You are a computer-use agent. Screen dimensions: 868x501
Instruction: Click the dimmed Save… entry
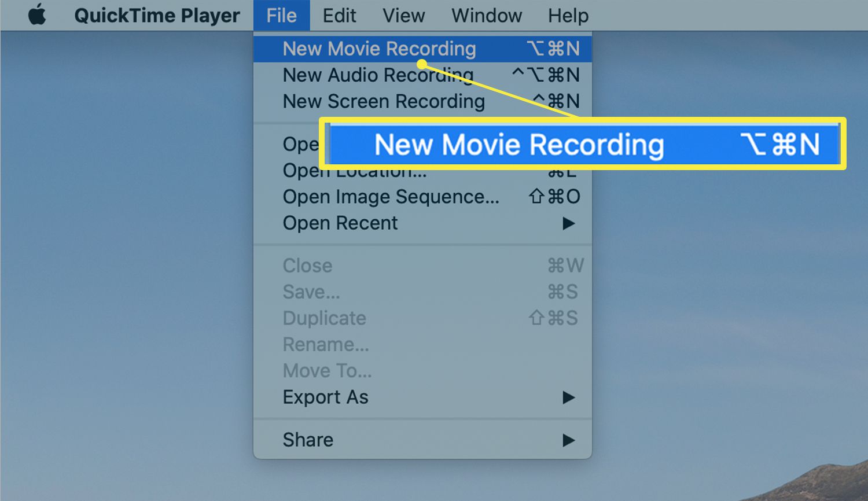tap(422, 292)
